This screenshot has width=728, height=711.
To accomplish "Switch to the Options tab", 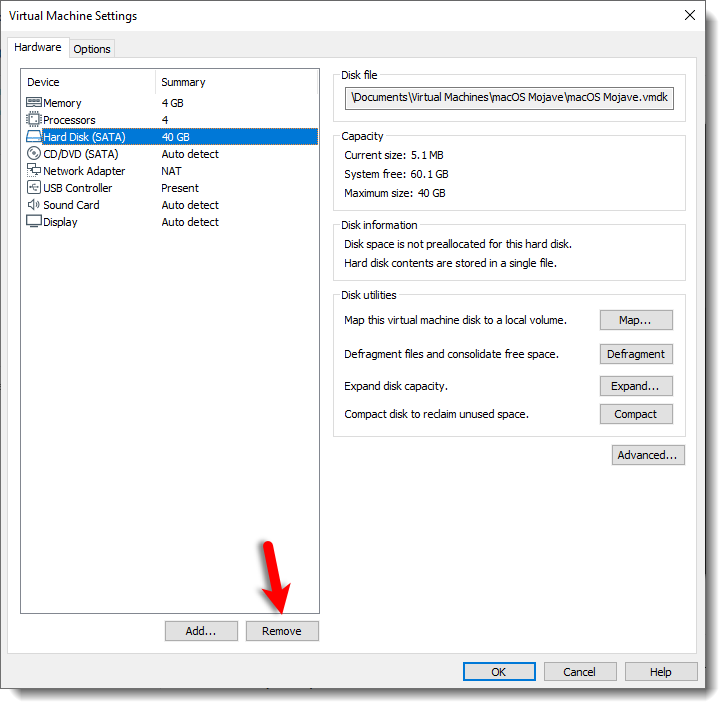I will coord(92,49).
